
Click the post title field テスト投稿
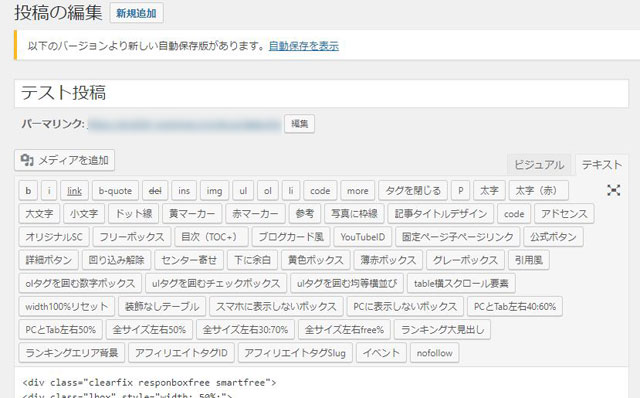pyautogui.click(x=321, y=93)
